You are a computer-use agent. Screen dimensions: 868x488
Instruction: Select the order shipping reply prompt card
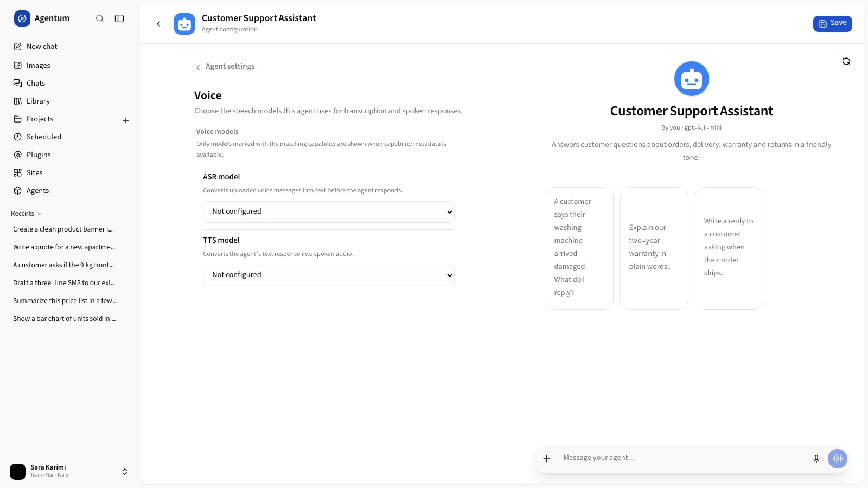(729, 248)
